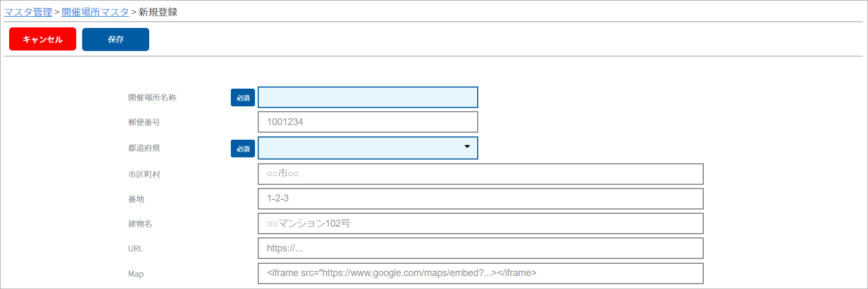
Task: Click the 都道府県 label text
Action: (144, 148)
